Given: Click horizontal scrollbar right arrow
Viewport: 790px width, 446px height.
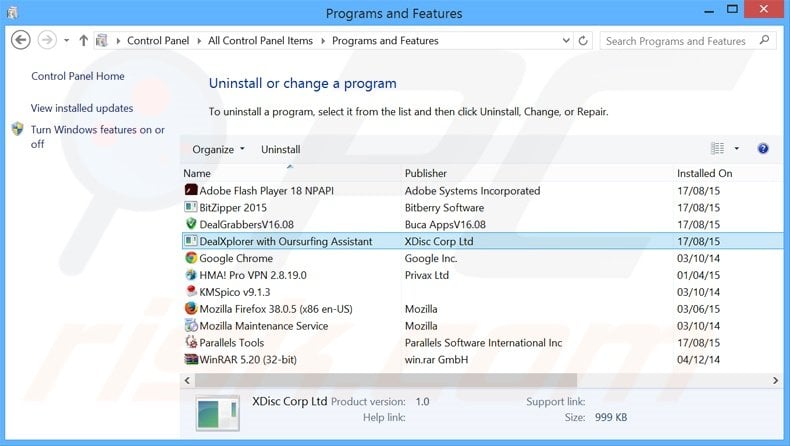Looking at the screenshot, I should pyautogui.click(x=775, y=380).
